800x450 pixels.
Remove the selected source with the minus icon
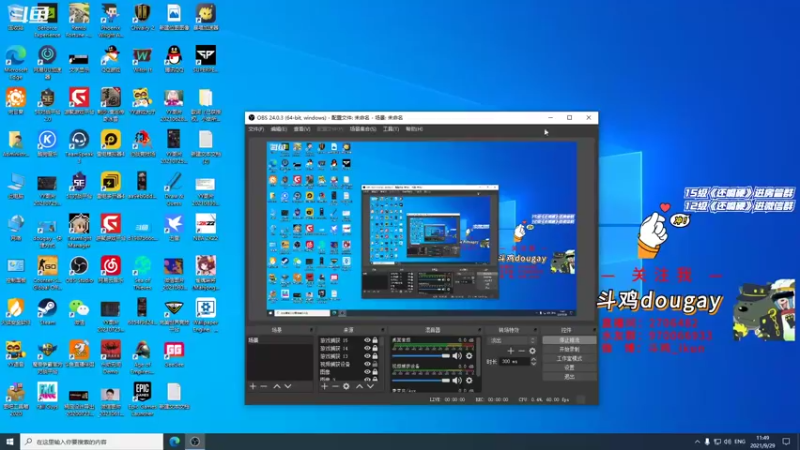(x=335, y=387)
